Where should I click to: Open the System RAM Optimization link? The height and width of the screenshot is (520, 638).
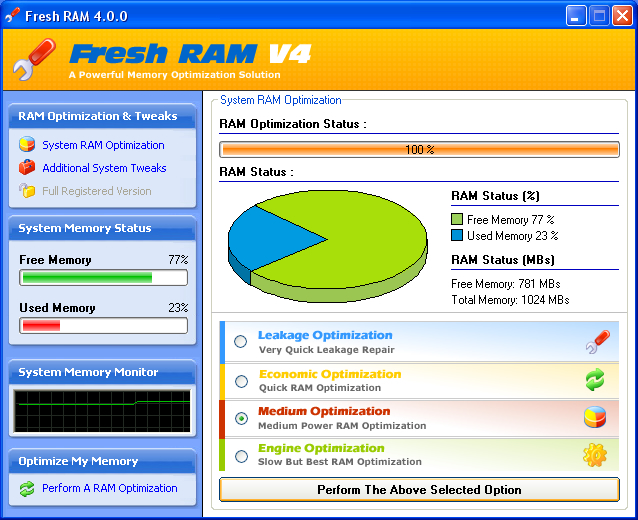pyautogui.click(x=103, y=145)
